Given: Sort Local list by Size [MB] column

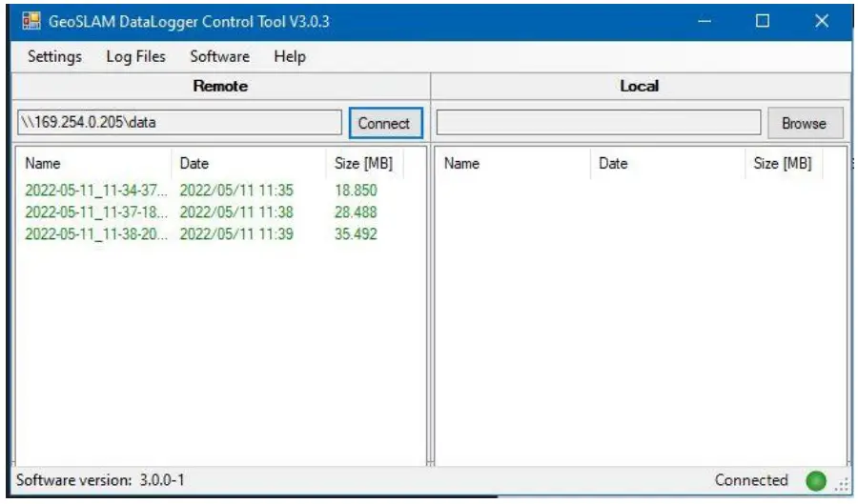Looking at the screenshot, I should point(784,164).
